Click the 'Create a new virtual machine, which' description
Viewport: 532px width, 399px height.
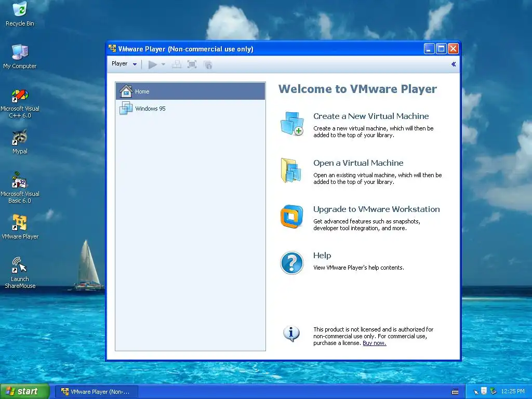click(374, 131)
